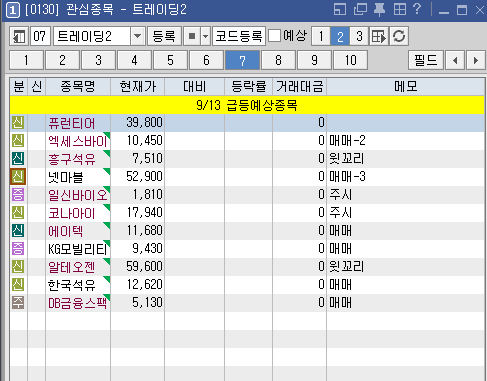Viewport: 487px width, 381px height.
Task: Click the dark 신 badge beside 흥구석유
Action: click(18, 159)
